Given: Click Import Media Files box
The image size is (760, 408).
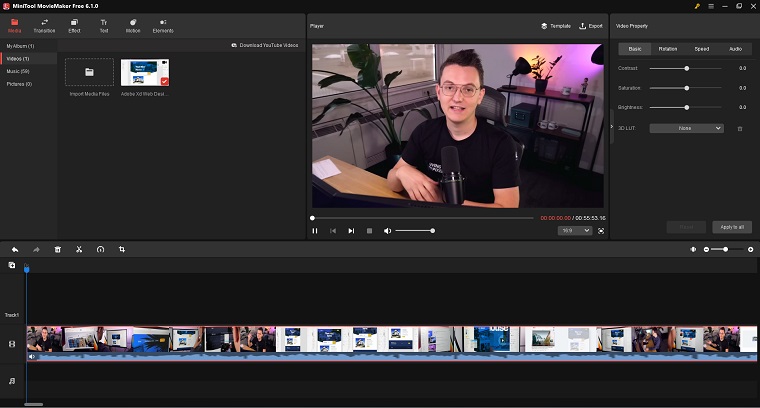Looking at the screenshot, I should (x=89, y=72).
